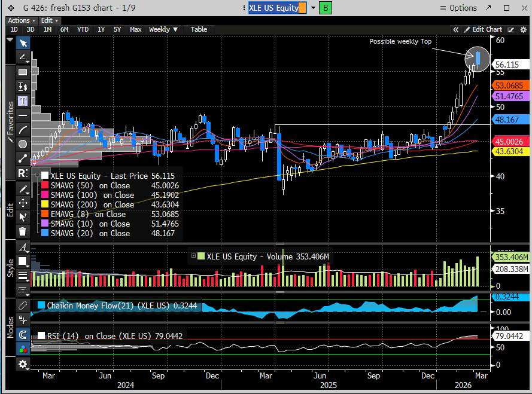Open the security selector dropdown arrow
Image resolution: width=532 pixels, height=394 pixels.
[312, 8]
